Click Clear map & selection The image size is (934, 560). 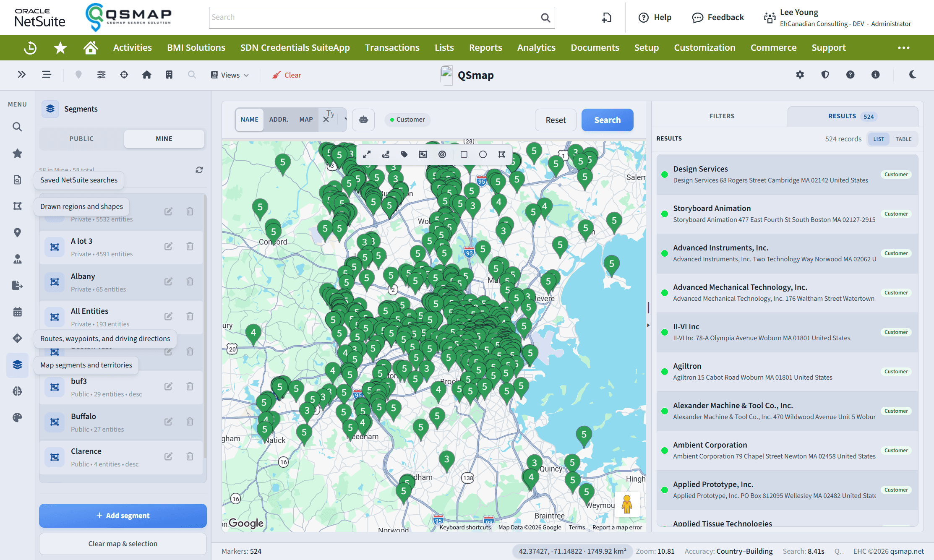[x=123, y=544]
